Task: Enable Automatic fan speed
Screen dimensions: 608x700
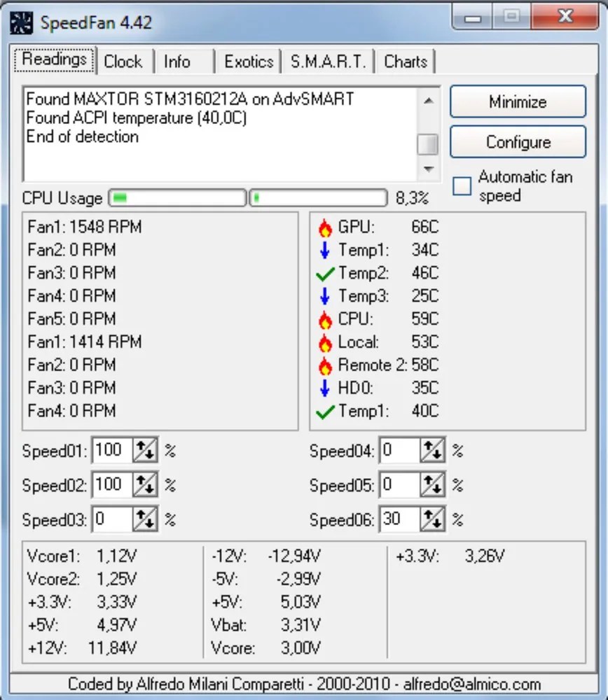Action: [461, 185]
